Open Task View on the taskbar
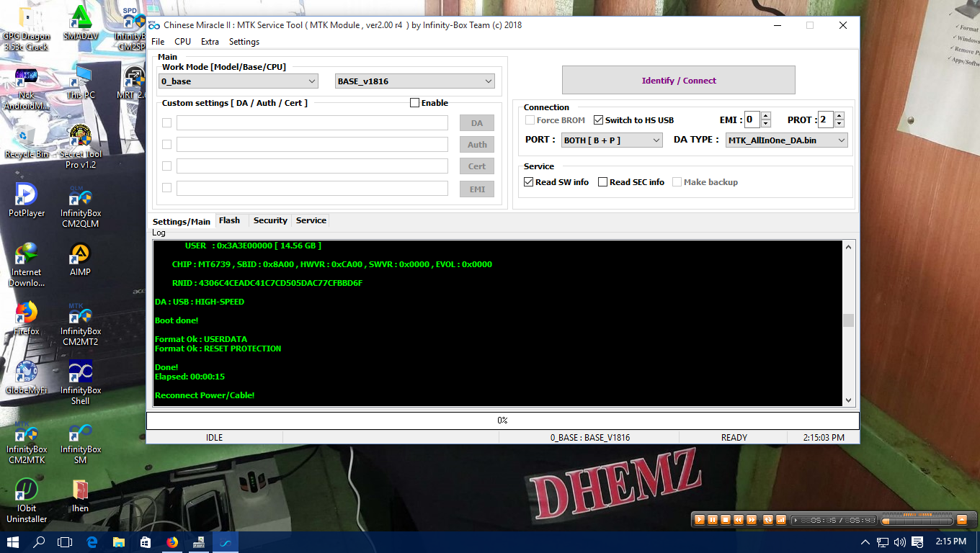Viewport: 980px width, 553px height. (66, 542)
